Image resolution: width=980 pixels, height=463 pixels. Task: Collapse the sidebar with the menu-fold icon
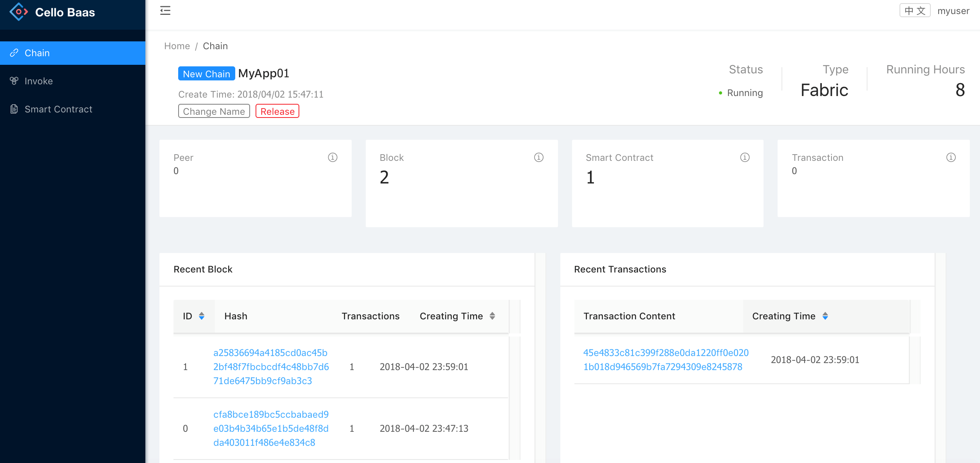click(165, 11)
